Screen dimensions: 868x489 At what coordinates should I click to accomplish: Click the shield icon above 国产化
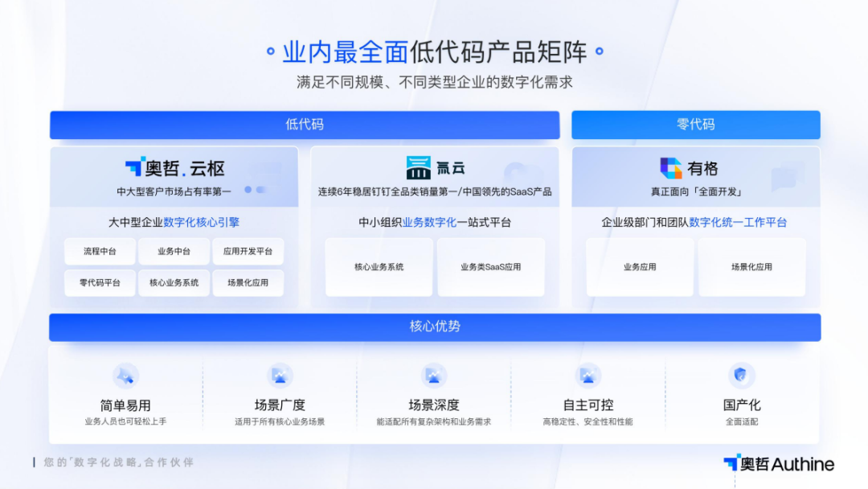click(741, 376)
